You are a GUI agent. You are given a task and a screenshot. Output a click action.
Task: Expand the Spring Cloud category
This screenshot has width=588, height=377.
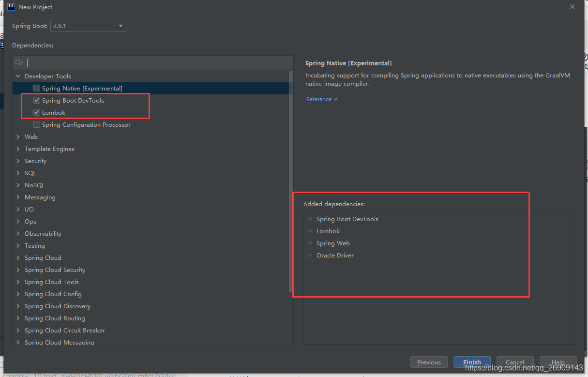coord(18,257)
